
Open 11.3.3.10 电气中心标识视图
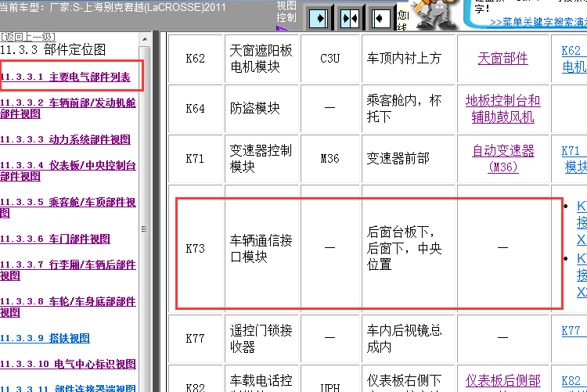pos(68,364)
